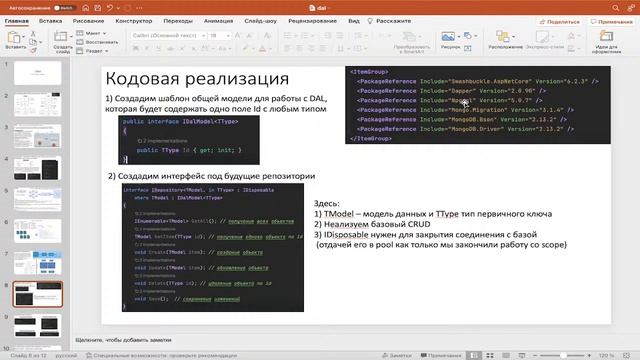Click the Примечания button in ribbon
Image resolution: width=640 pixels, height=360 pixels.
(611, 22)
